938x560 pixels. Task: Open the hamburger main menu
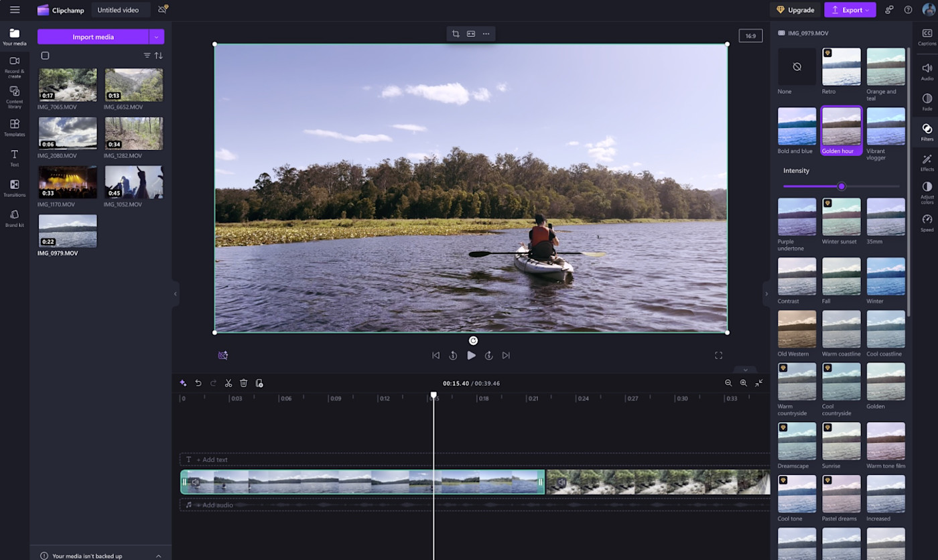pos(15,10)
